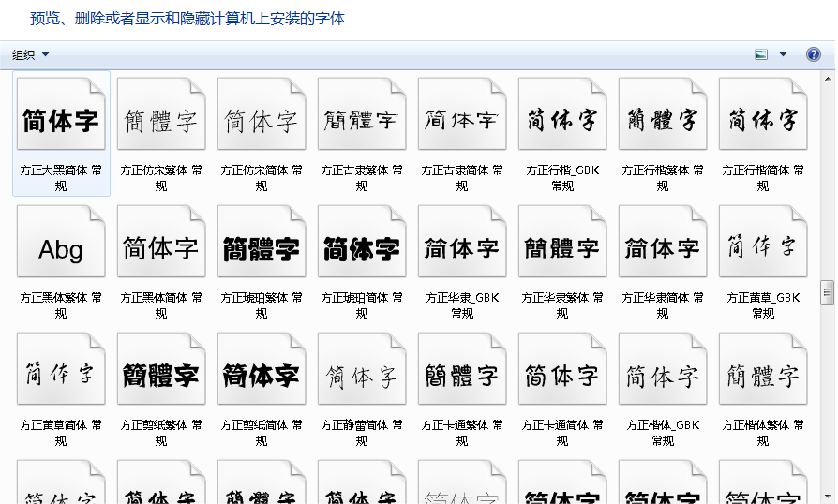Screen dimensions: 838x504
Task: Select the 方正黑体繁体 Abg font icon
Action: 61,242
